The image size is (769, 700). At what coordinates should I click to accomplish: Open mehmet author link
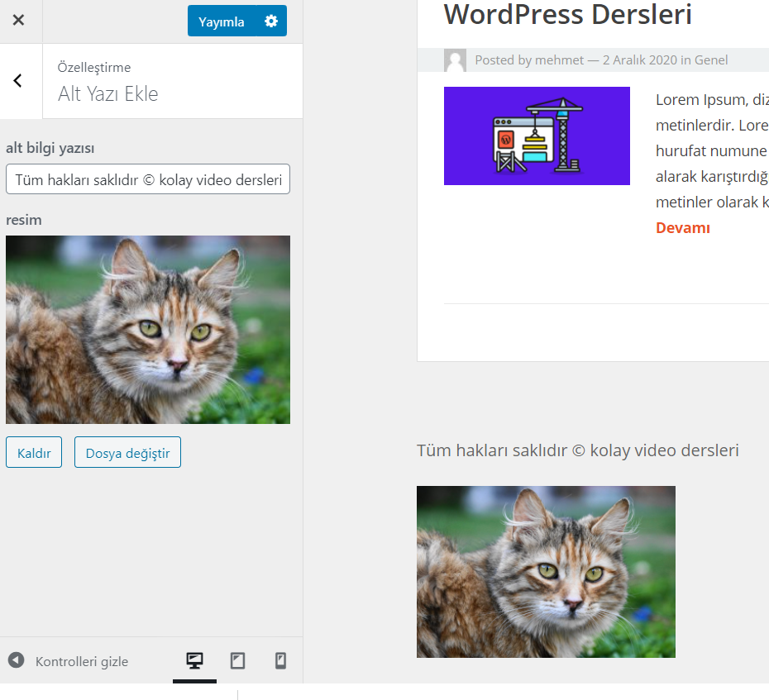coord(559,60)
